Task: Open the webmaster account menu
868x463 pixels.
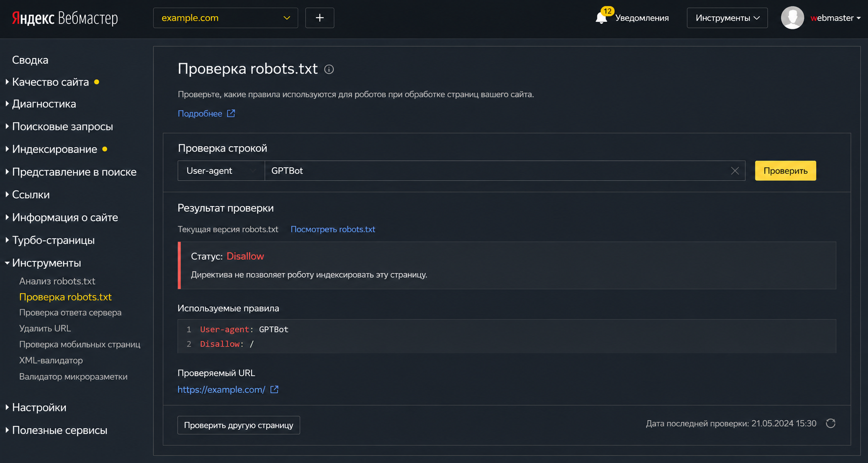Action: tap(835, 18)
